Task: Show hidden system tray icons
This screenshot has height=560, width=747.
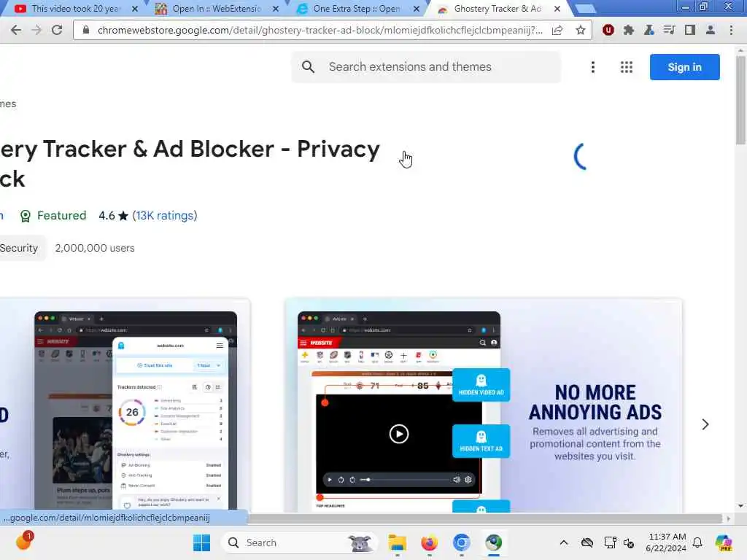Action: [564, 542]
